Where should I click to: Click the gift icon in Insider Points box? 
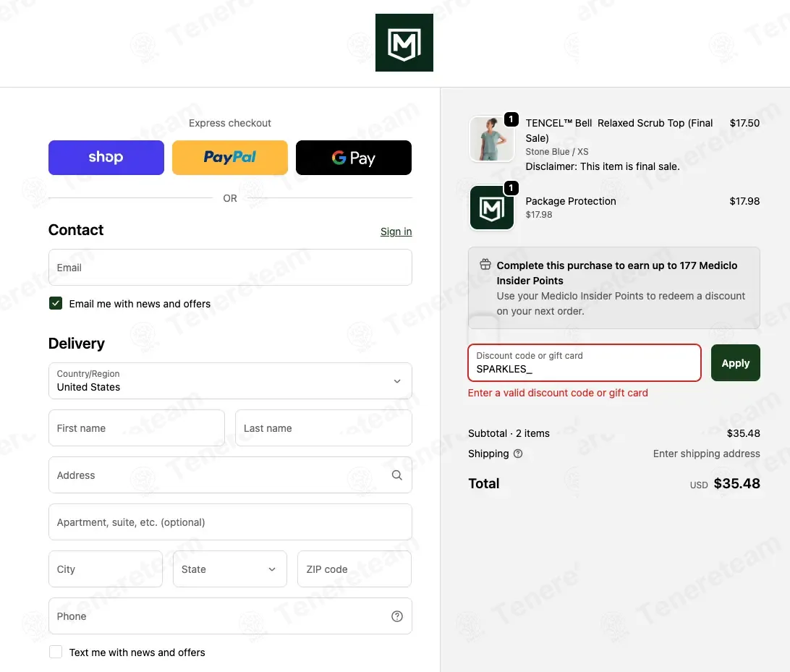tap(485, 265)
